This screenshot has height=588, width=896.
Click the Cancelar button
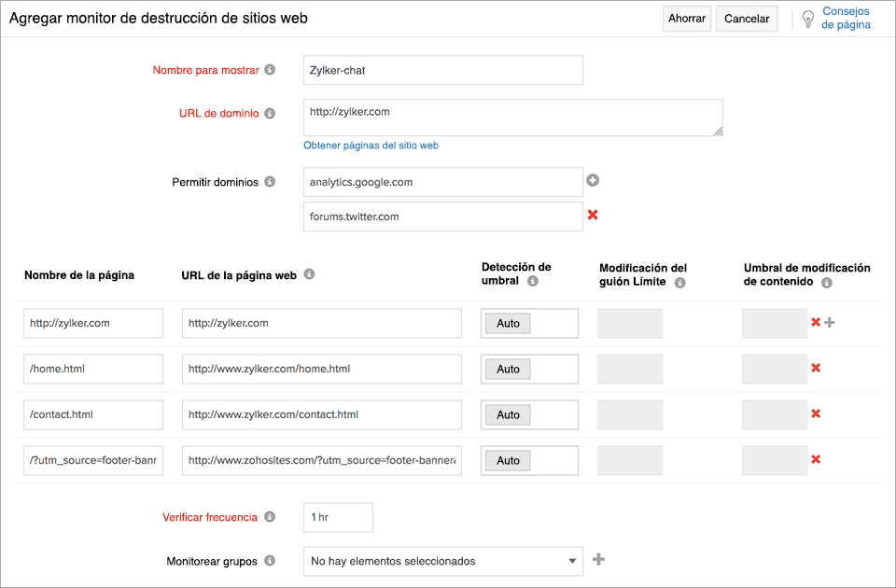(747, 19)
